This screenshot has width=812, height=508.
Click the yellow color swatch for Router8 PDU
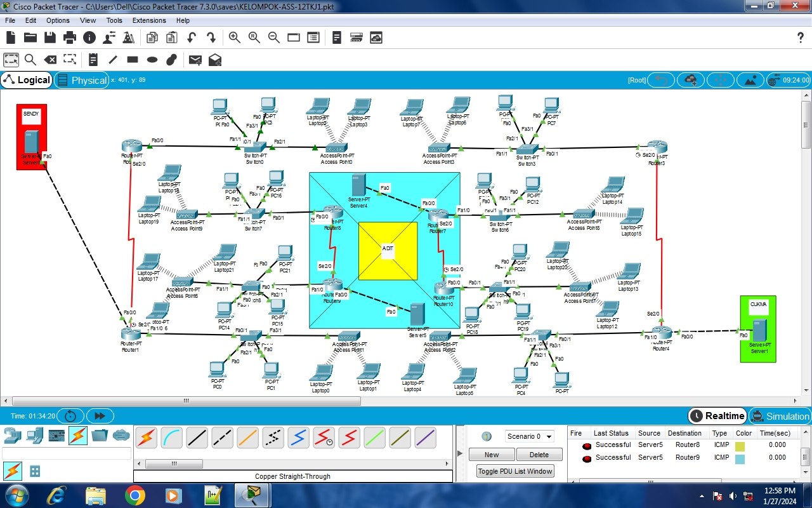pyautogui.click(x=740, y=446)
